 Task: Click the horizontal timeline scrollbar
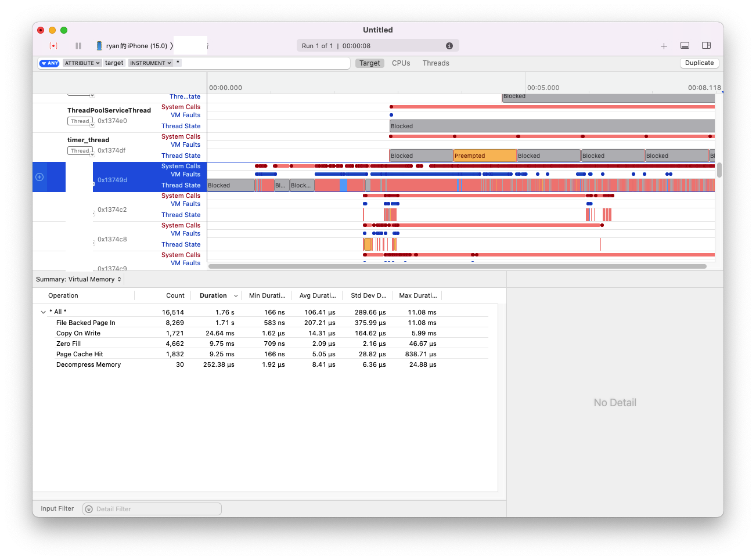[x=457, y=266]
